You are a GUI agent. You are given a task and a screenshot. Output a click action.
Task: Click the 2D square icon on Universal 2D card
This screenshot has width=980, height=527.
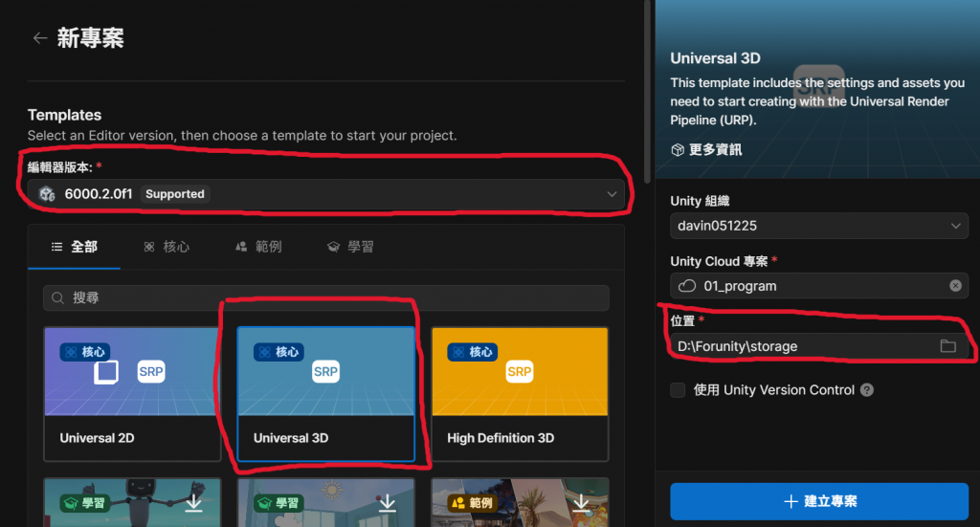(105, 371)
